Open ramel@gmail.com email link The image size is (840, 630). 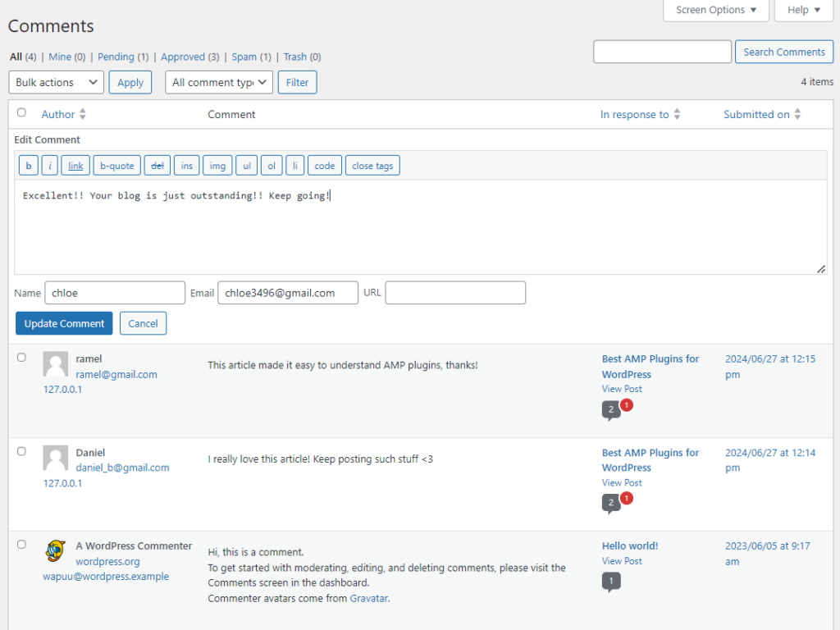(x=116, y=374)
